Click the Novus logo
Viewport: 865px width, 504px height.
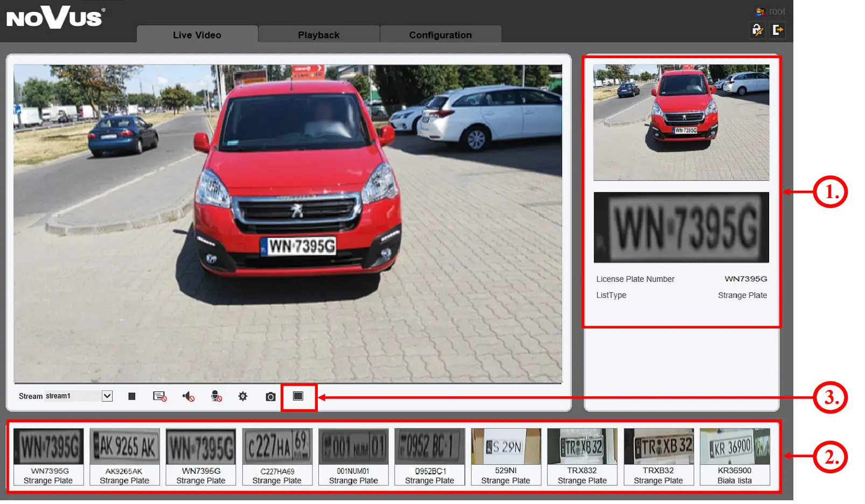click(x=55, y=18)
